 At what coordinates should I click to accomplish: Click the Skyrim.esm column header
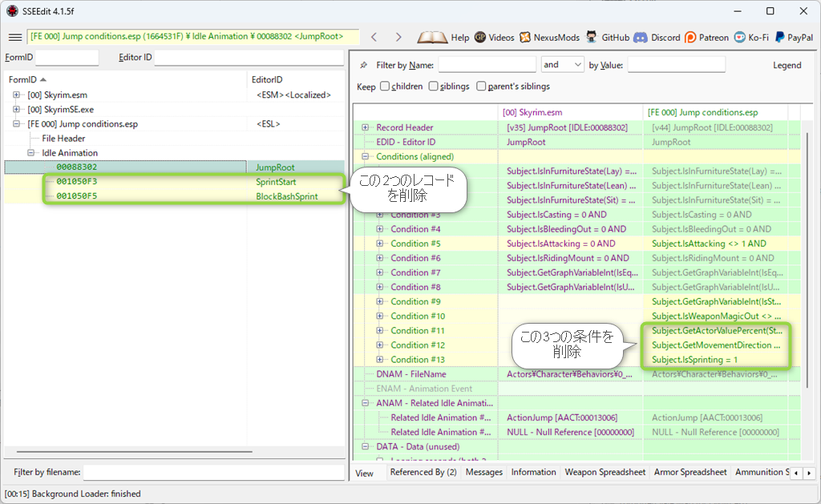pos(570,112)
